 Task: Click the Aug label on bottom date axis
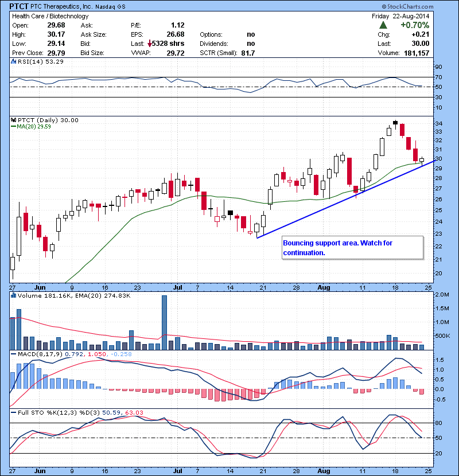click(x=324, y=471)
